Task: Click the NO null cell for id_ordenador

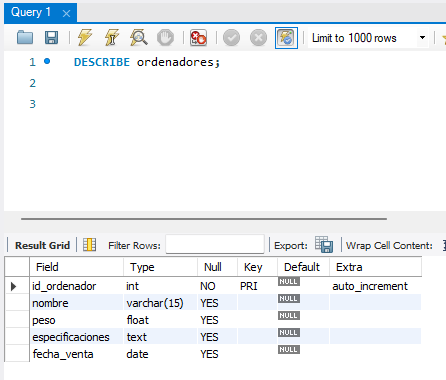Action: [217, 286]
